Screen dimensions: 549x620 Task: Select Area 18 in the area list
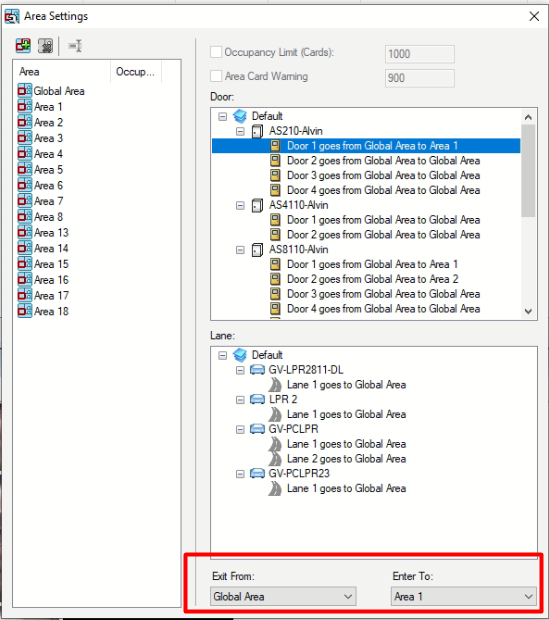click(x=51, y=311)
